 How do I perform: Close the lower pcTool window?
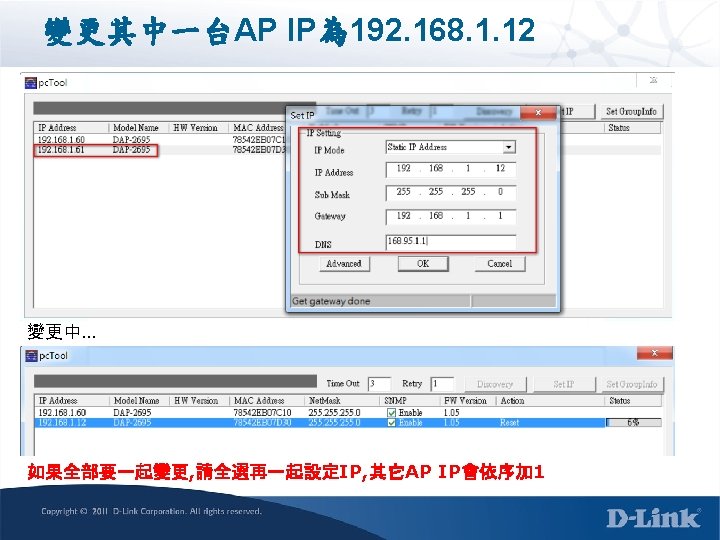[654, 353]
